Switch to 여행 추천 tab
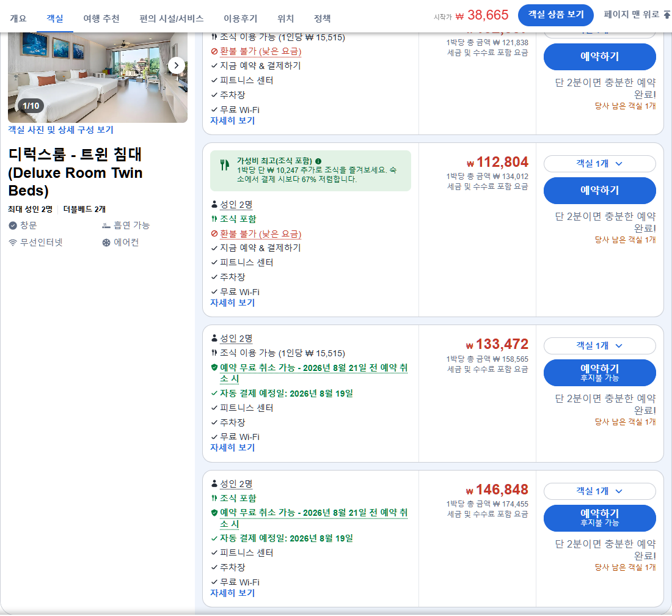Image resolution: width=672 pixels, height=616 pixels. (101, 18)
